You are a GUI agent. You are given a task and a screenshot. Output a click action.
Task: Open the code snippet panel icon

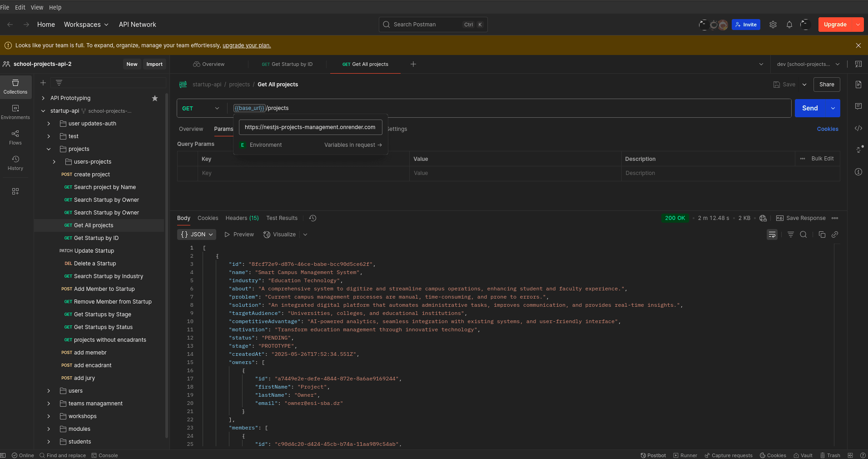point(858,128)
